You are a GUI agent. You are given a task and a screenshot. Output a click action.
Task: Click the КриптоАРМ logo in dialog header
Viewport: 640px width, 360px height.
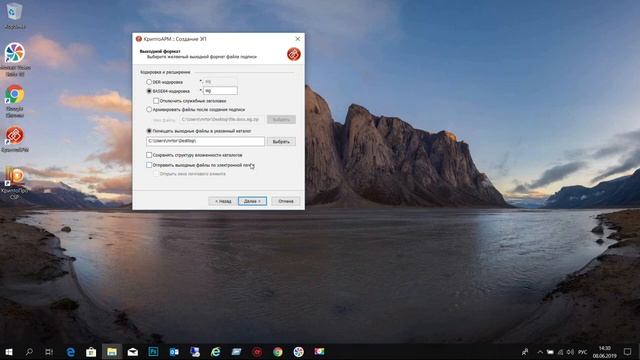pos(293,54)
